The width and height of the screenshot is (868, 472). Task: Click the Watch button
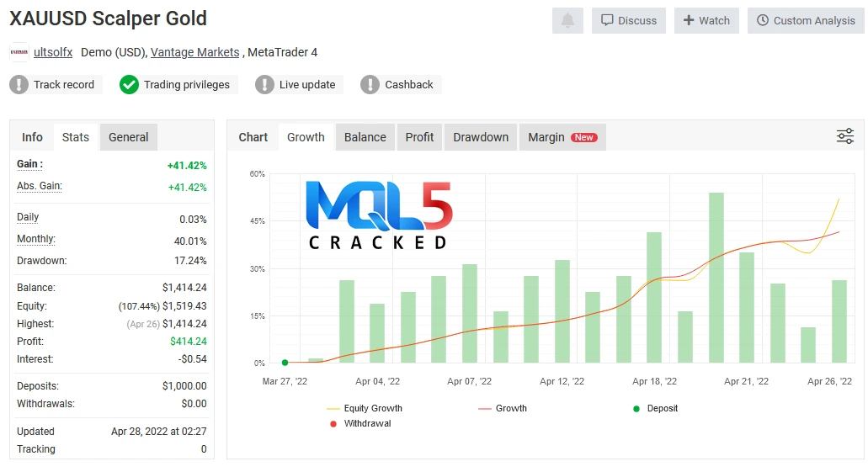click(x=706, y=20)
